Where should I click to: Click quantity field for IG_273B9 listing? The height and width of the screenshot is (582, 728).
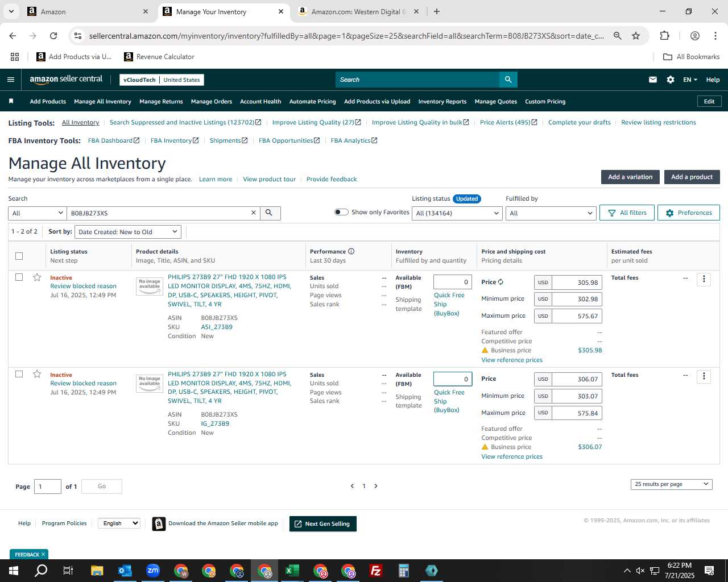(x=453, y=379)
